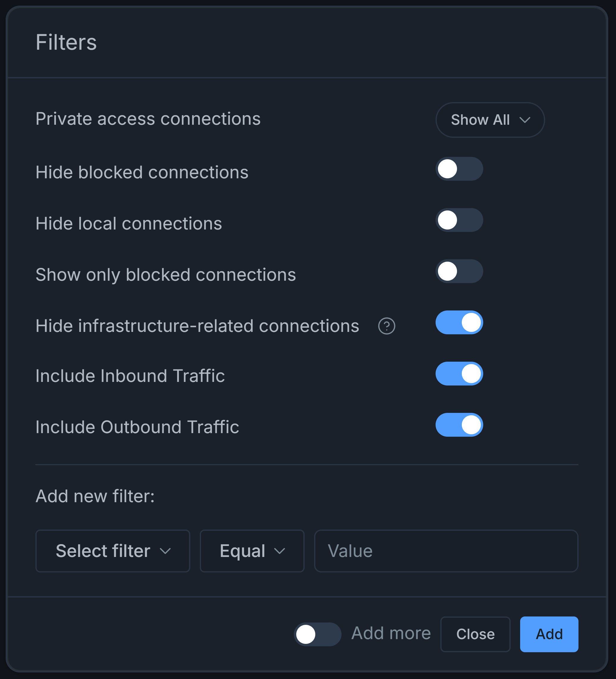This screenshot has height=679, width=616.
Task: Enable Hide local connections
Action: pyautogui.click(x=459, y=220)
